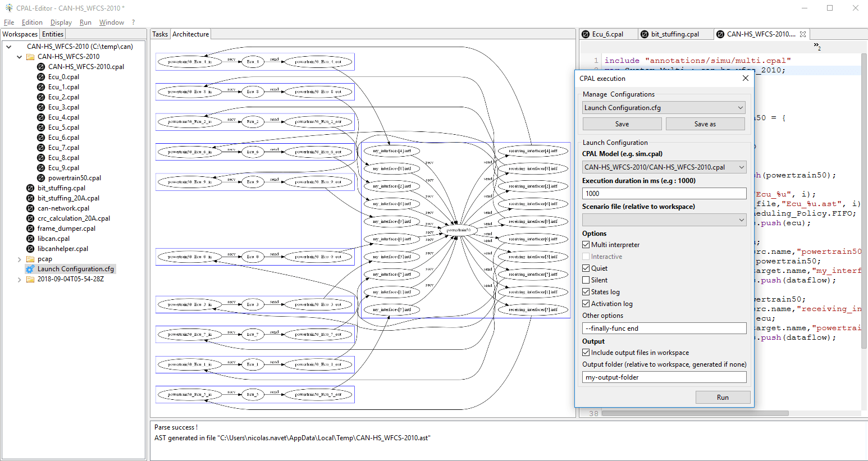This screenshot has width=868, height=461.
Task: Switch to the bit_stuffing.cpal editor tab
Action: coord(676,34)
